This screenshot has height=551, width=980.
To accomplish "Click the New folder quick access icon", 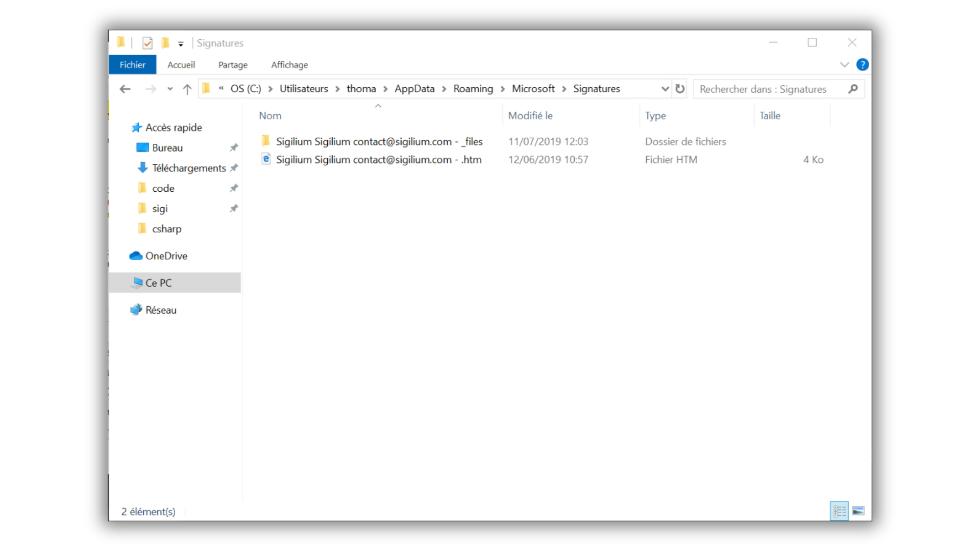I will click(x=165, y=43).
